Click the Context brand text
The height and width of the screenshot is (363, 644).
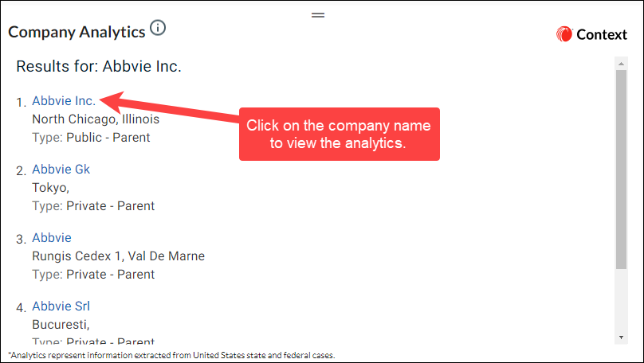pos(602,34)
